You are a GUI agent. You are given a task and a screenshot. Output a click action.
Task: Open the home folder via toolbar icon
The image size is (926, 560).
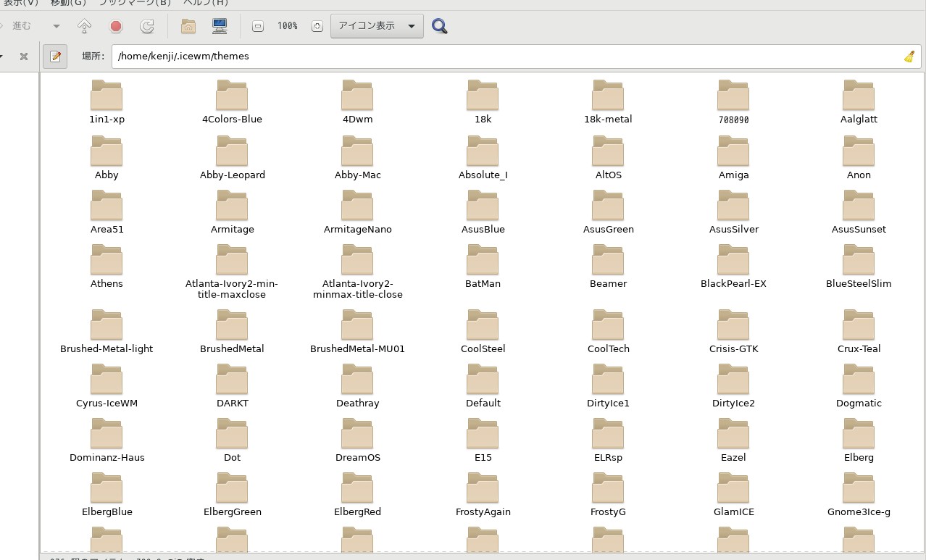(188, 25)
